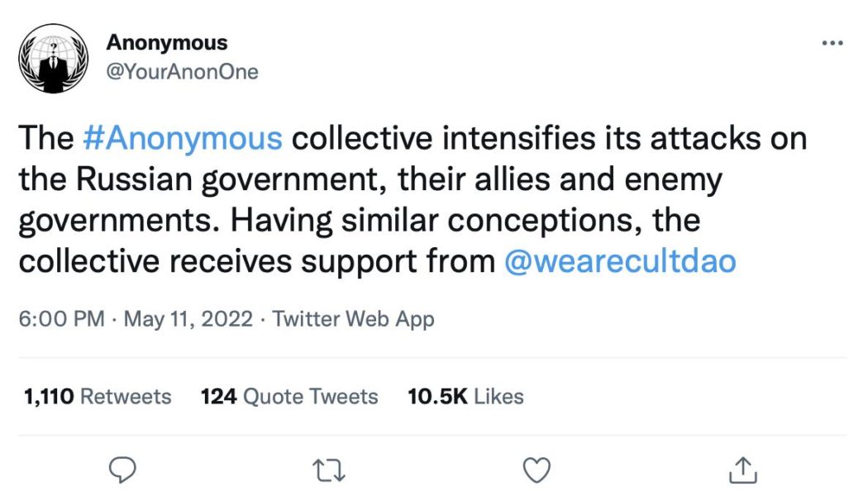The image size is (868, 496).
Task: Open the three-dot more options menu
Action: pos(832,43)
